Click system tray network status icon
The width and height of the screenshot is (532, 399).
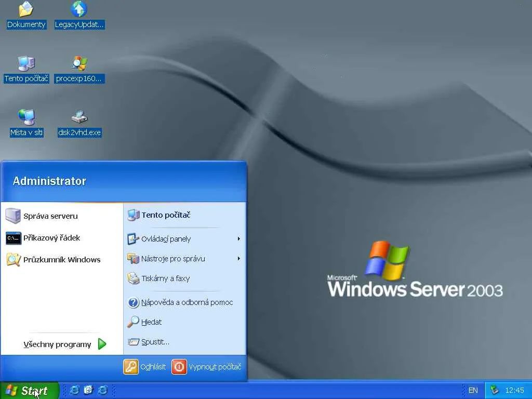495,390
